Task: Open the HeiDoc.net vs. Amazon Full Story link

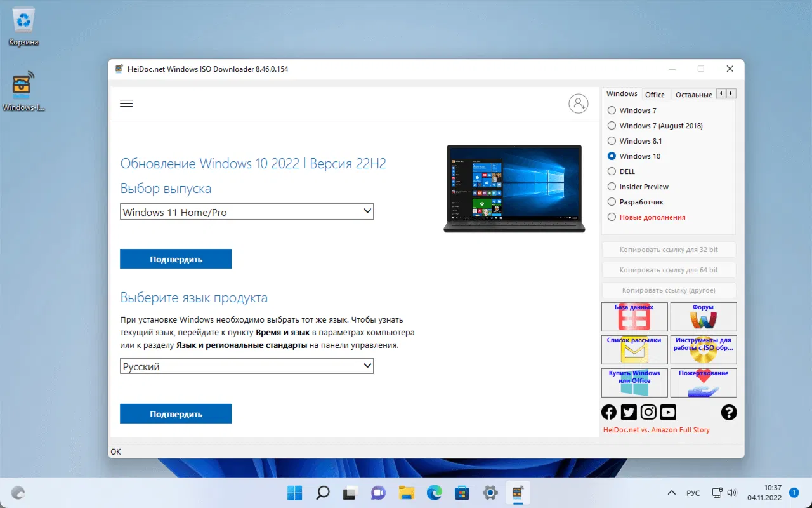Action: click(657, 429)
